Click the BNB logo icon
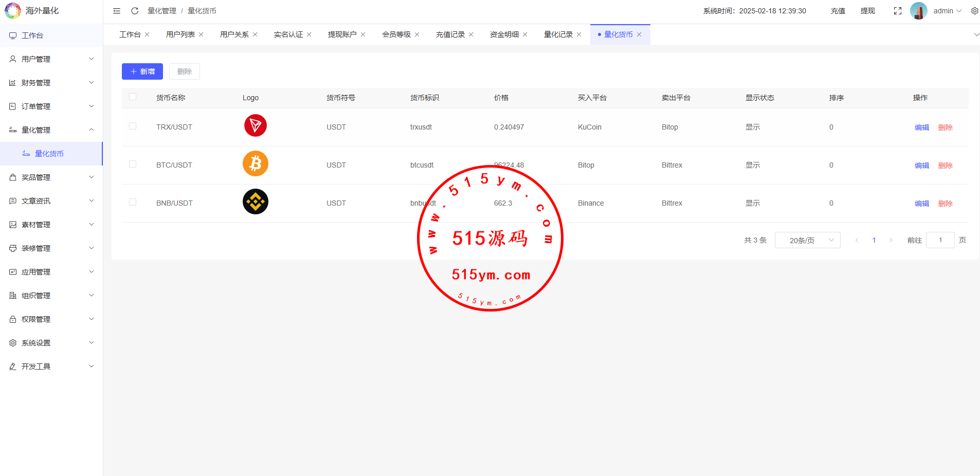This screenshot has width=980, height=476. (x=256, y=202)
